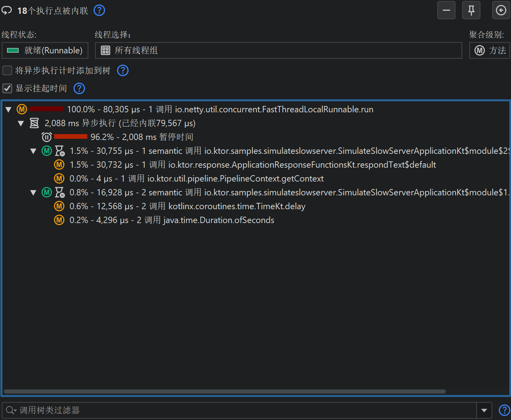Change the aggregation level Method dropdown
Viewport: 511px width, 420px height.
490,51
